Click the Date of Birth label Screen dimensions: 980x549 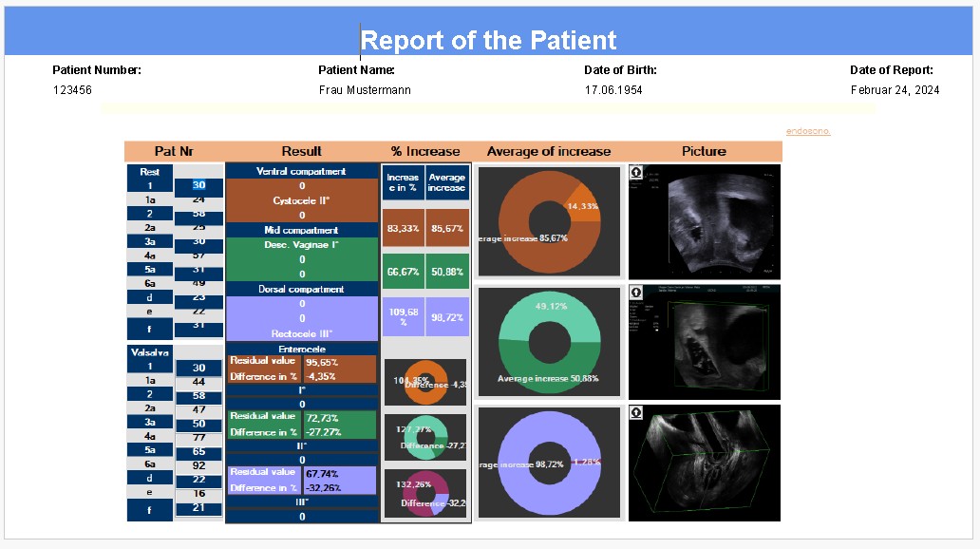pos(620,70)
